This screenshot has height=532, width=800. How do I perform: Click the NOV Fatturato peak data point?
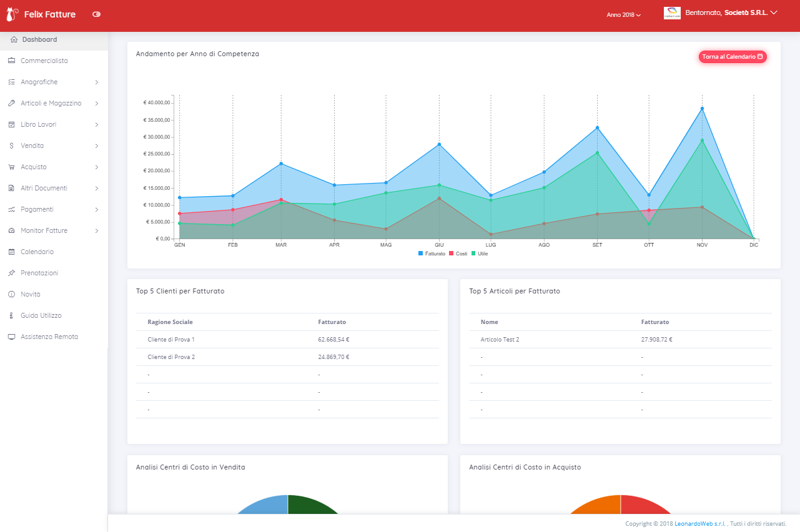(x=702, y=109)
